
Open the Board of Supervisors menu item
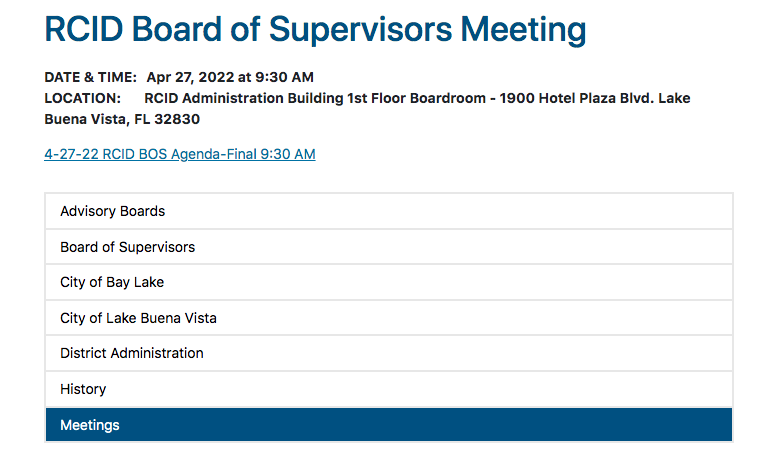coord(127,247)
